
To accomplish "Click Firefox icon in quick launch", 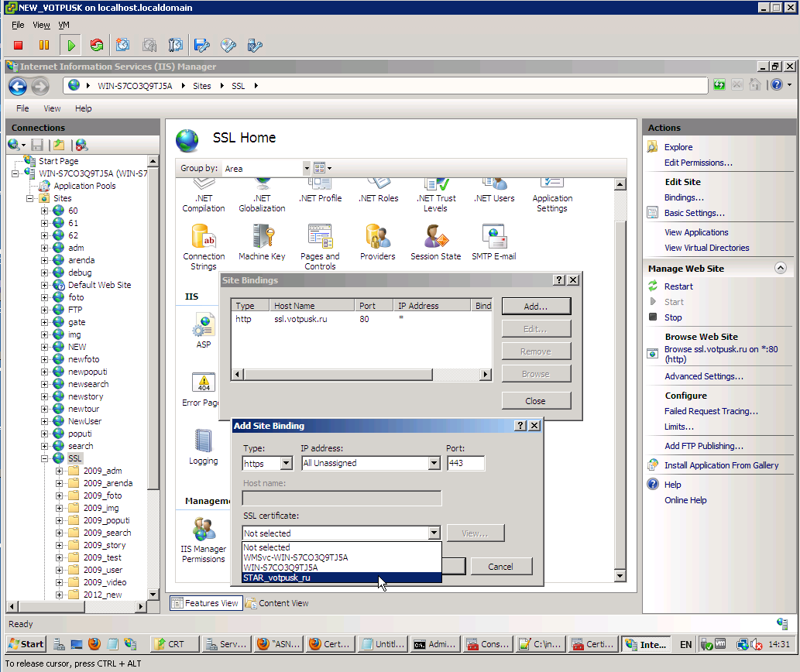I will (x=94, y=644).
